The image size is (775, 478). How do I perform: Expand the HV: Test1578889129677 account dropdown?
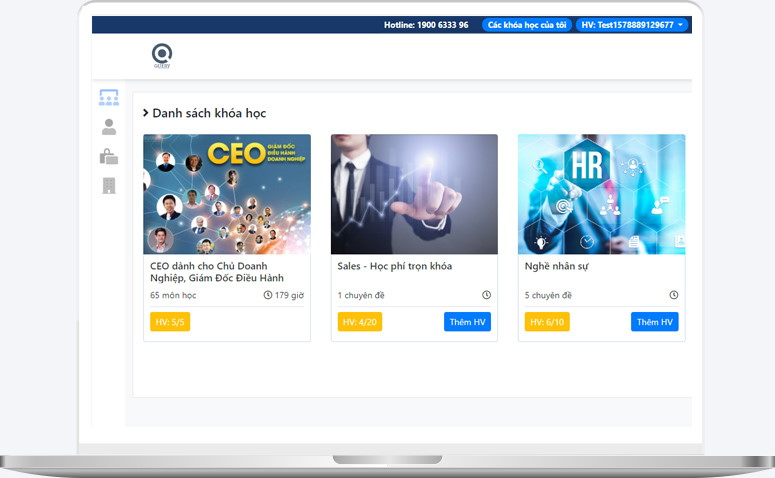[632, 25]
